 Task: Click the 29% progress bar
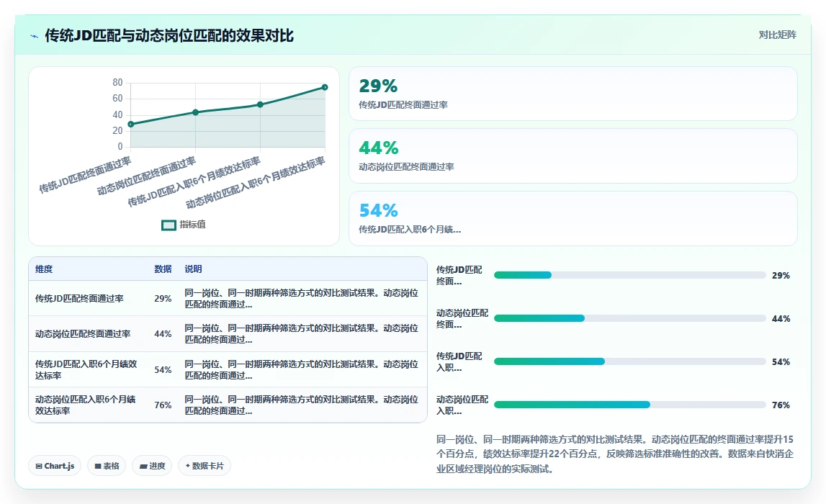click(629, 275)
